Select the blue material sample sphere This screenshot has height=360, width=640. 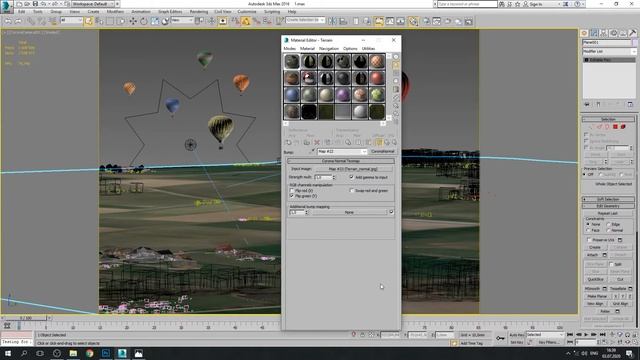[x=292, y=95]
